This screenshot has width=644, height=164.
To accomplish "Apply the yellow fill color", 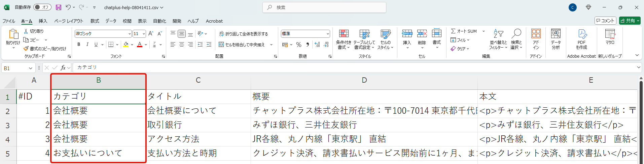I will (x=126, y=45).
